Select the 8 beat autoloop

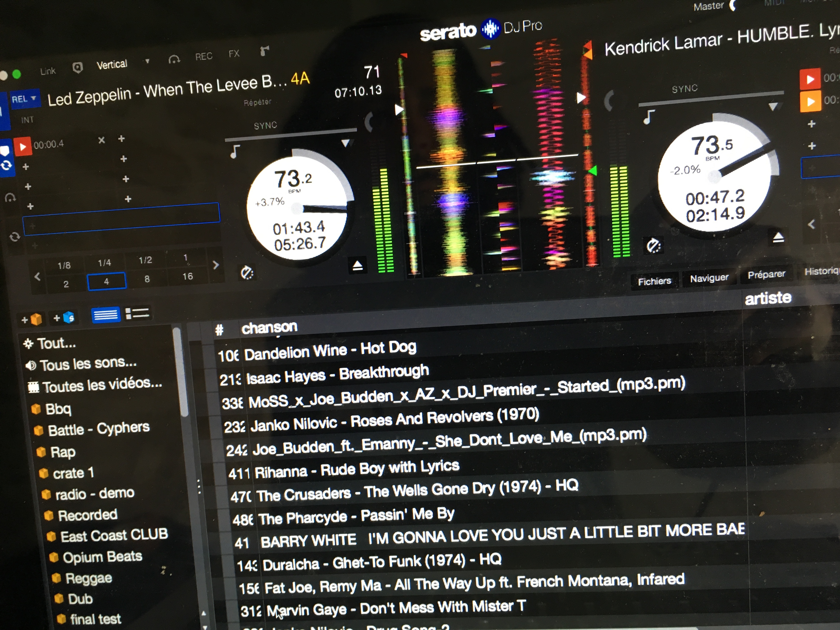click(x=147, y=279)
